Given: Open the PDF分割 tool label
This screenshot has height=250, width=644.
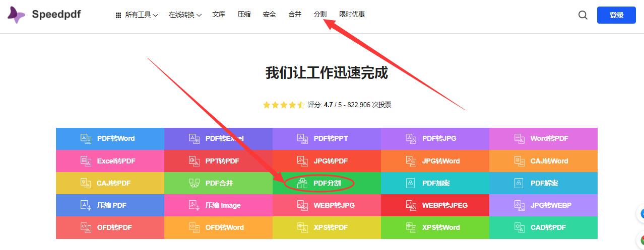Looking at the screenshot, I should coord(327,183).
